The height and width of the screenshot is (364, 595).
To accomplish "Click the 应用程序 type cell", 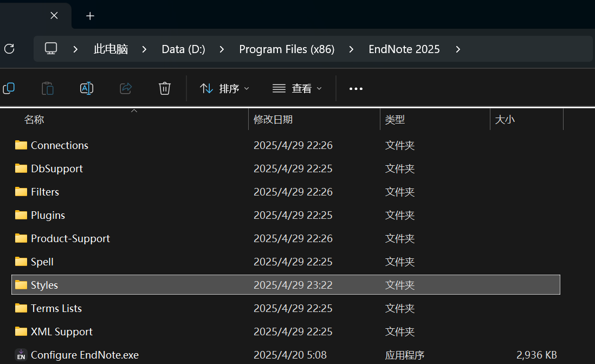I will point(405,355).
